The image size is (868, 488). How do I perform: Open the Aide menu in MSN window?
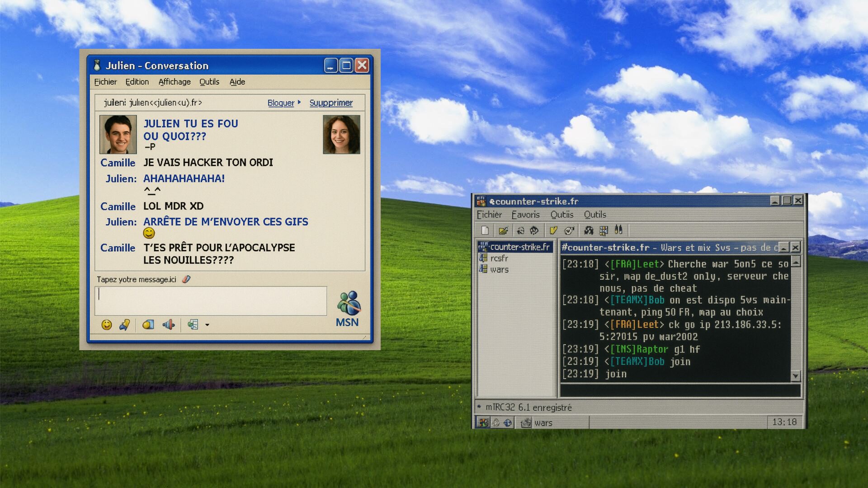click(x=237, y=82)
